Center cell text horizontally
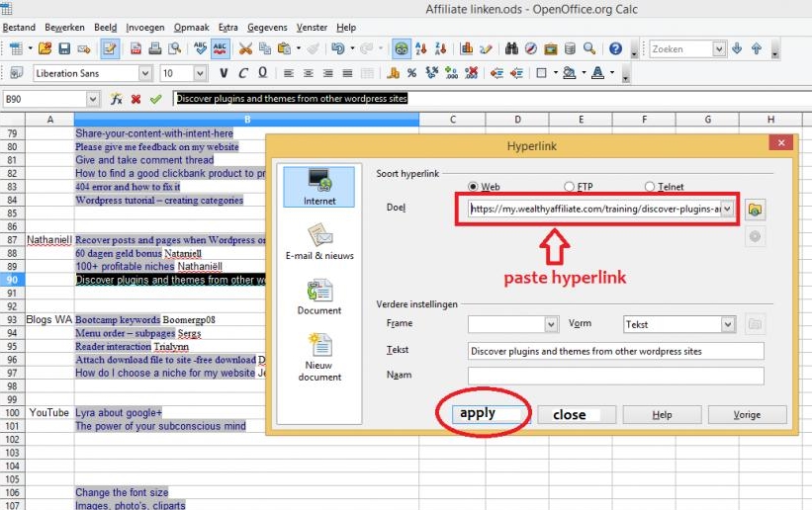This screenshot has width=812, height=510. [x=309, y=73]
